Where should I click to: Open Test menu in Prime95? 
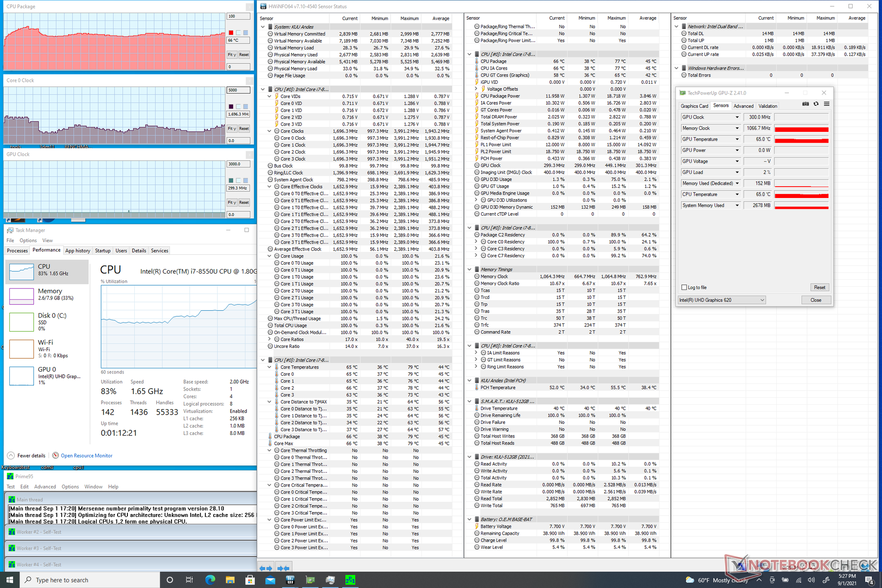click(11, 487)
